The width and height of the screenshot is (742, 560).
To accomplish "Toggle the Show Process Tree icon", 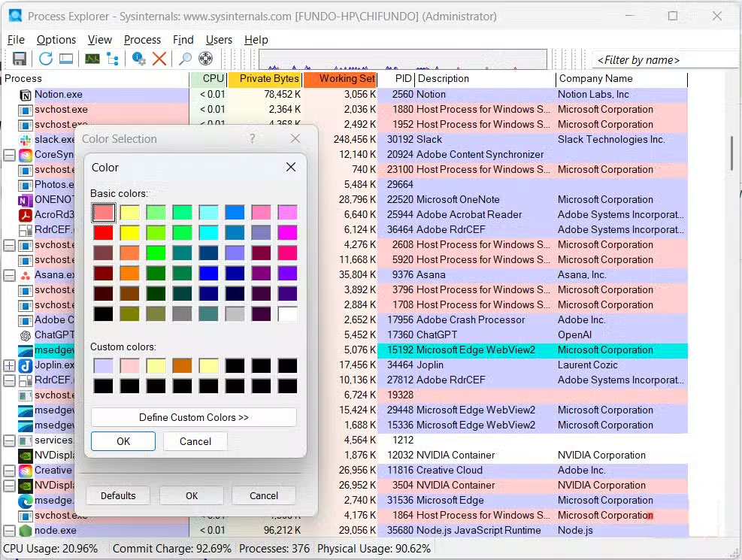I will click(113, 59).
